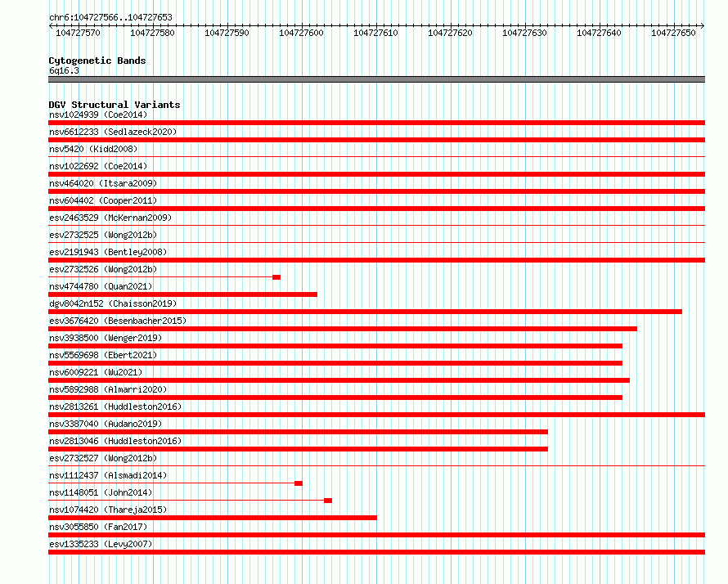Click the red bar under dgv8042n152
Screen dimensions: 728x584
tap(365, 312)
